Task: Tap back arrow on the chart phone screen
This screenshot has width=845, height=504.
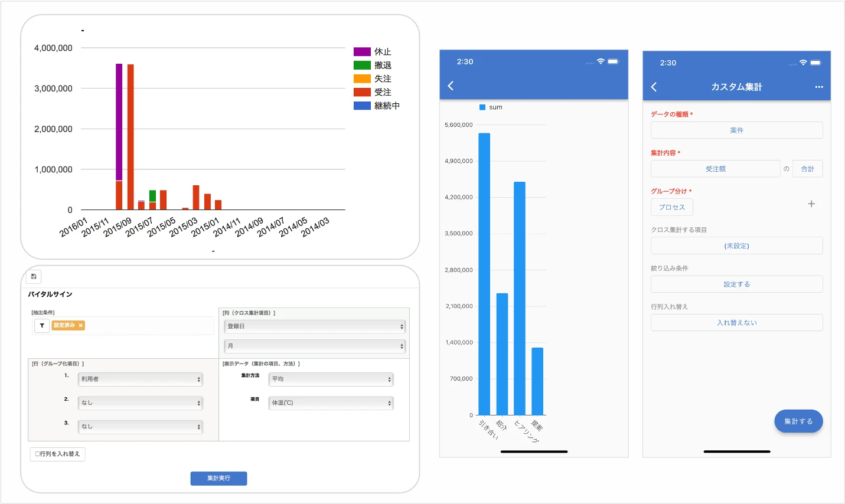Action: (x=451, y=86)
